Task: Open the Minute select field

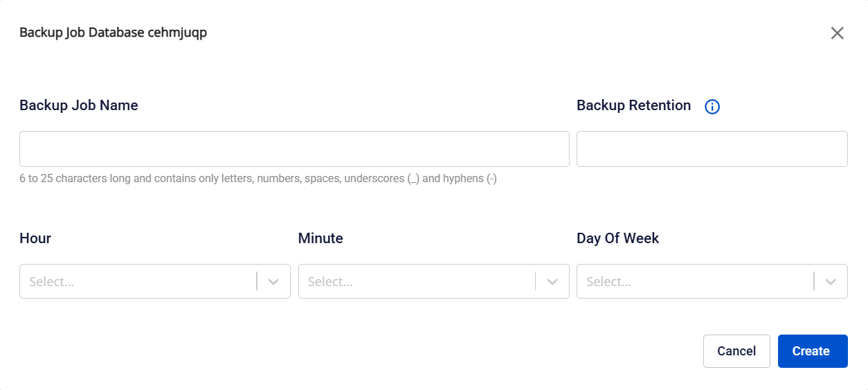Action: [417, 281]
